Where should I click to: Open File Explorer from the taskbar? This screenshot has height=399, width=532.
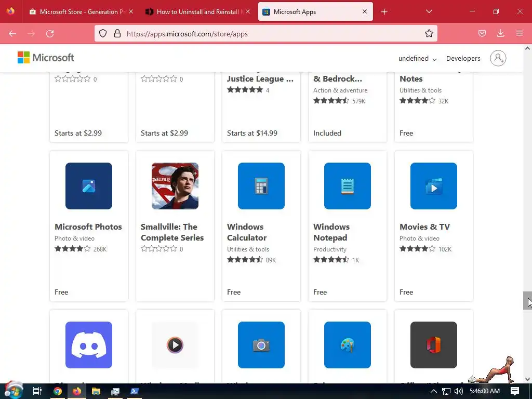pyautogui.click(x=96, y=391)
